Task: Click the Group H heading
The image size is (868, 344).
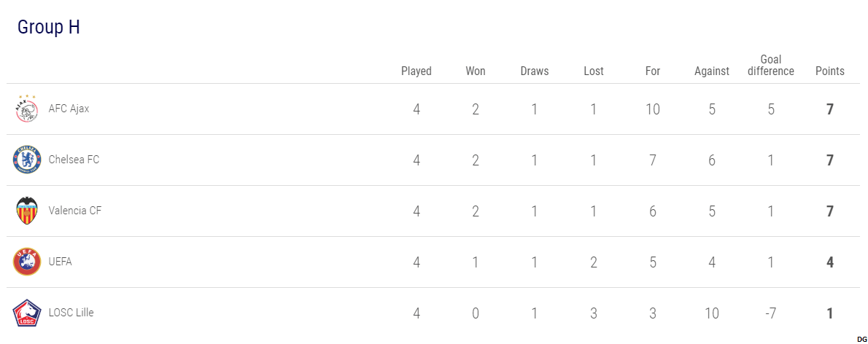Action: [49, 27]
